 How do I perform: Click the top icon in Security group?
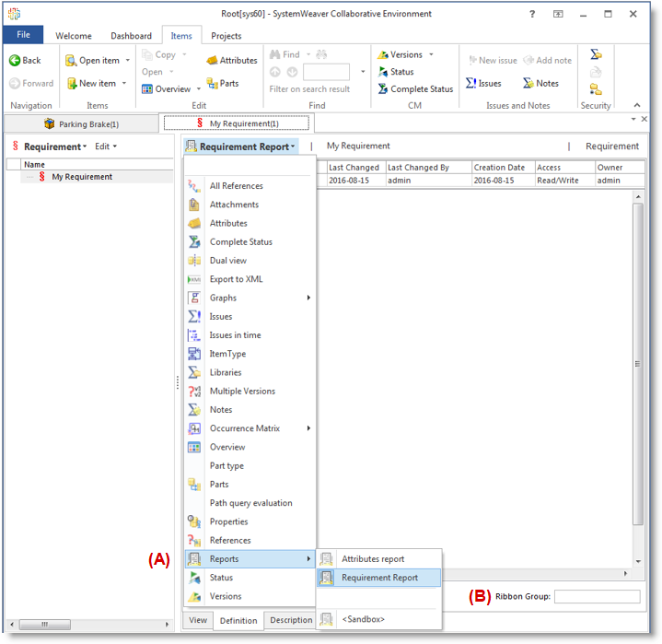596,54
